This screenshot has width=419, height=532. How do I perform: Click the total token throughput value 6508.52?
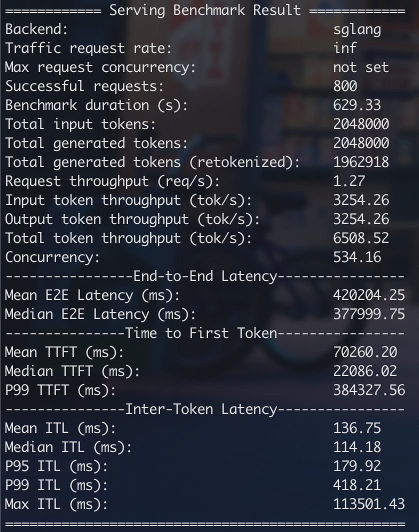pyautogui.click(x=361, y=238)
